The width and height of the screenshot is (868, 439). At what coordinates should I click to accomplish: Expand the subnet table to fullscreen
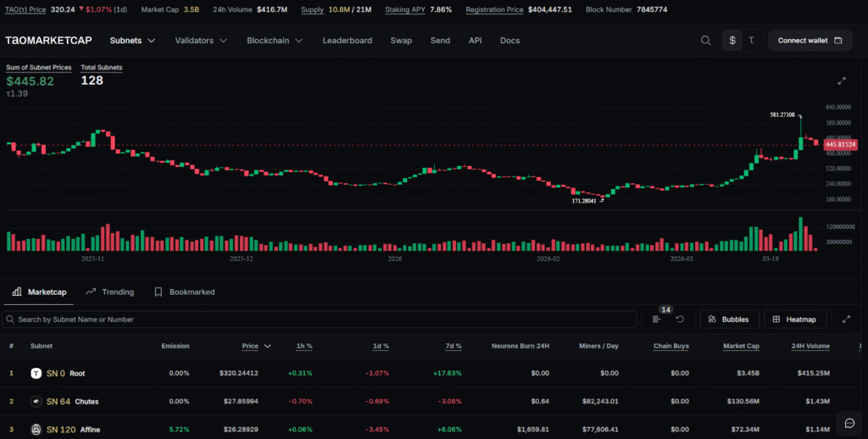[x=846, y=320]
